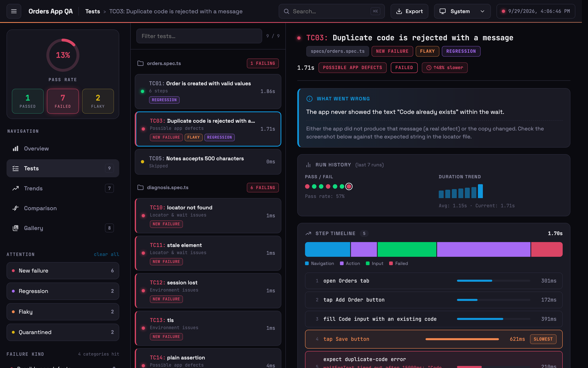Screen dimensions: 588x368
Task: Expand step 4 tap Save button
Action: 434,339
